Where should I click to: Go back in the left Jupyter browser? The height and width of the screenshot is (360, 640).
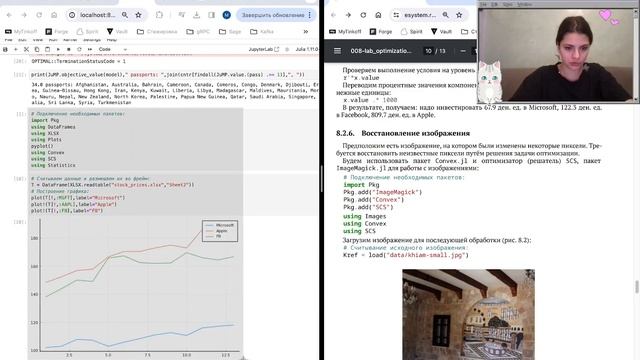[x=9, y=15]
